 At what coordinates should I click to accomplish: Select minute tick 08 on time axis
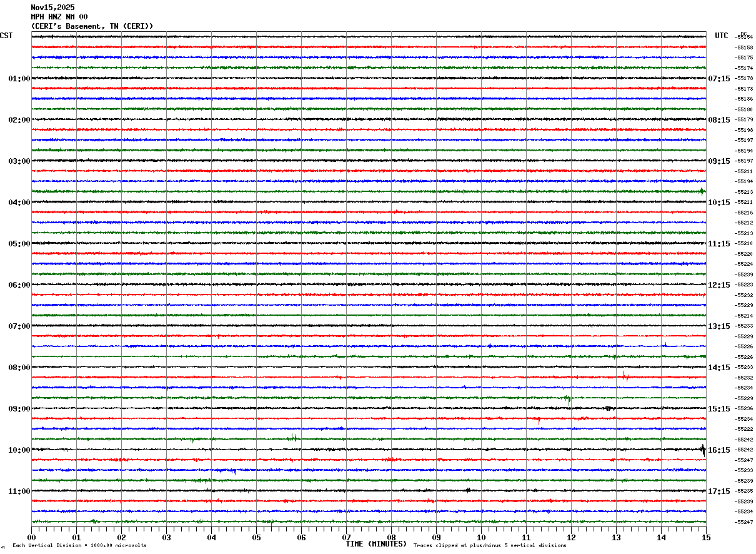(391, 537)
